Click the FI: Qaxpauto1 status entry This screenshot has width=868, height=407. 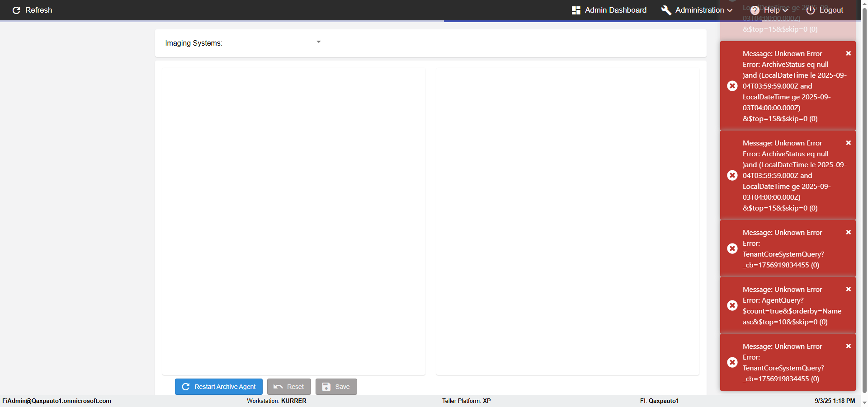tap(660, 401)
